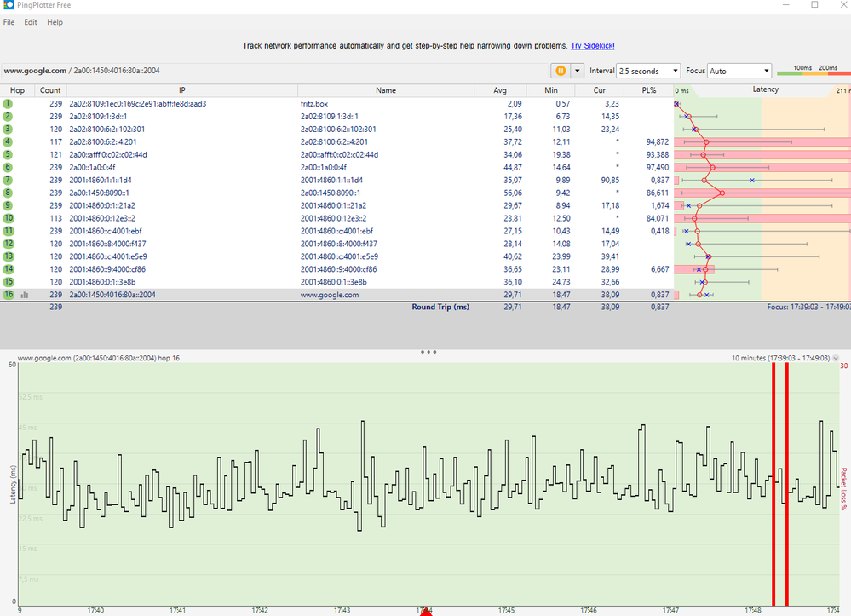Select hop 11 green circle icon
This screenshot has height=616, width=851.
click(9, 231)
